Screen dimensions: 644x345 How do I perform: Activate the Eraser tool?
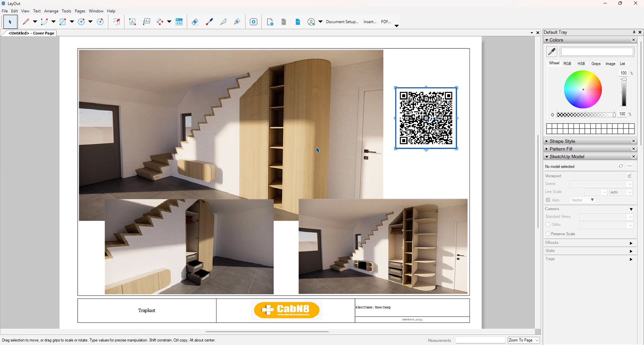(195, 21)
